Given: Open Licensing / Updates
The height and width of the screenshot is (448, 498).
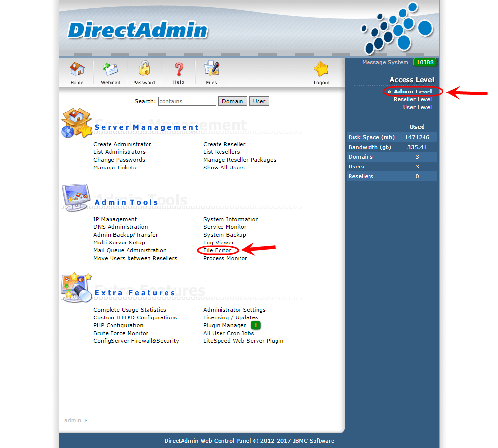Looking at the screenshot, I should [x=231, y=317].
